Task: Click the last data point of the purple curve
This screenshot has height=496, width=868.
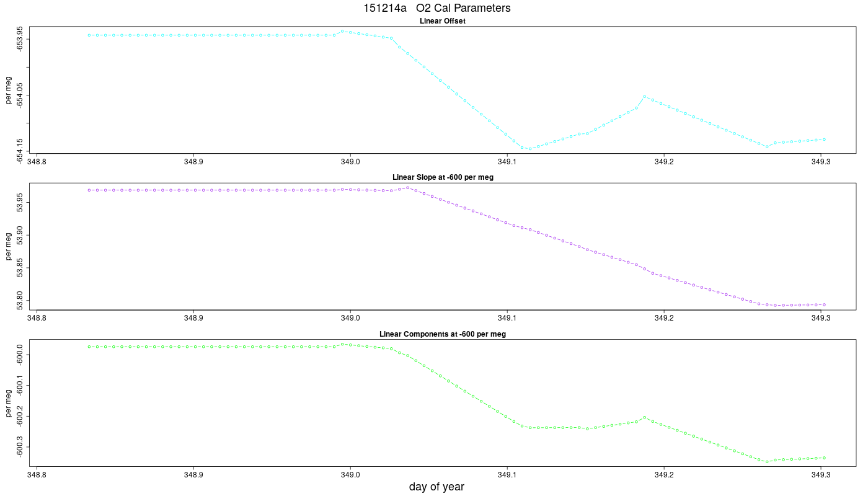Action: click(x=824, y=304)
